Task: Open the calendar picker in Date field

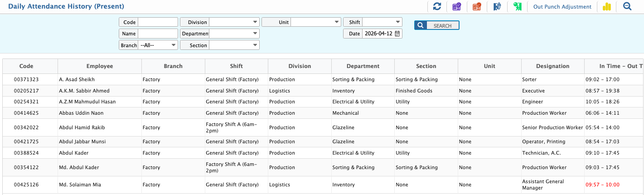Action: 397,34
